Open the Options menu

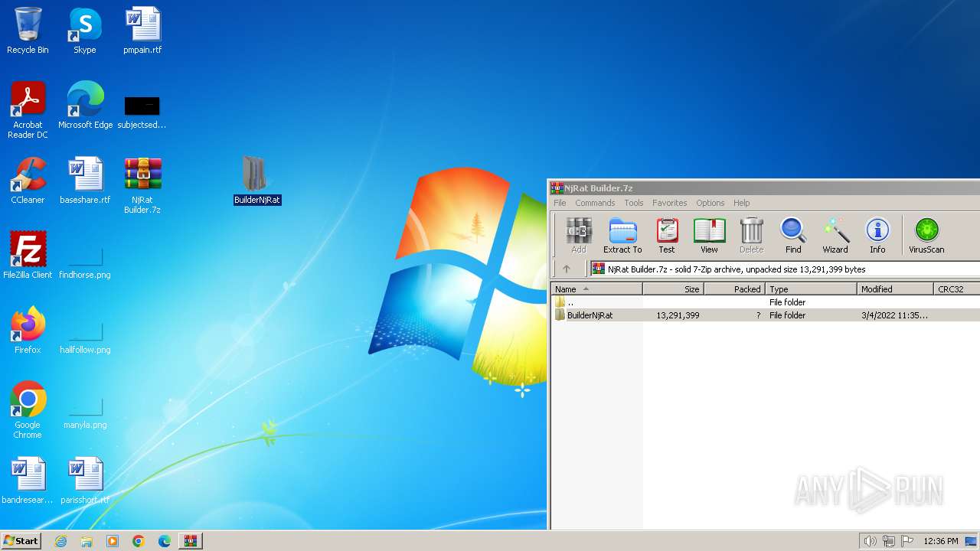coord(710,203)
